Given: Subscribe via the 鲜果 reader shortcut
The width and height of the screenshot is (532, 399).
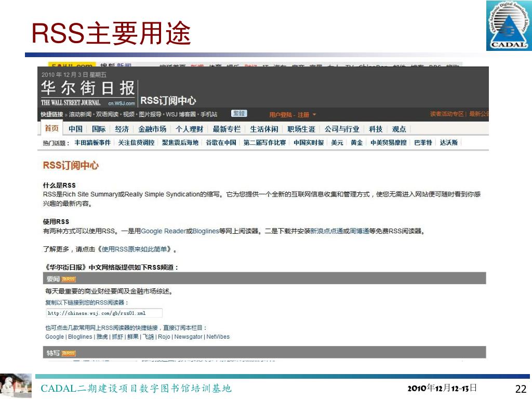Looking at the screenshot, I should click(133, 337).
